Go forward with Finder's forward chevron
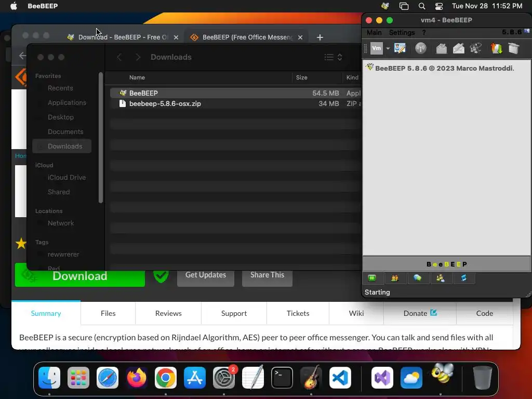Image resolution: width=532 pixels, height=399 pixels. click(138, 57)
